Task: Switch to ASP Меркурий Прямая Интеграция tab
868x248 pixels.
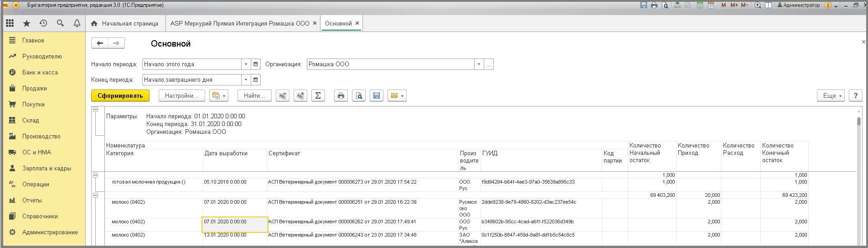Action: [x=240, y=23]
